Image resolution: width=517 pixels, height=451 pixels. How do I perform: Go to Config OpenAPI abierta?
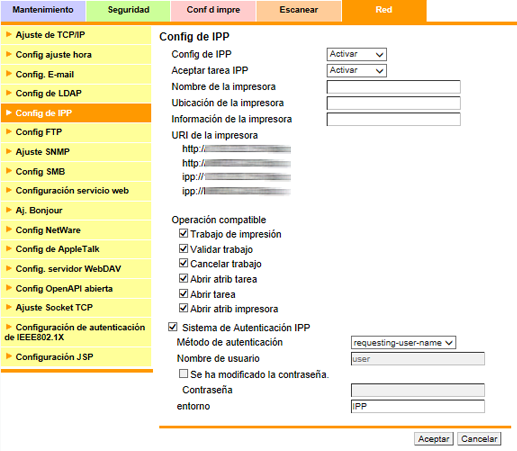click(x=76, y=289)
